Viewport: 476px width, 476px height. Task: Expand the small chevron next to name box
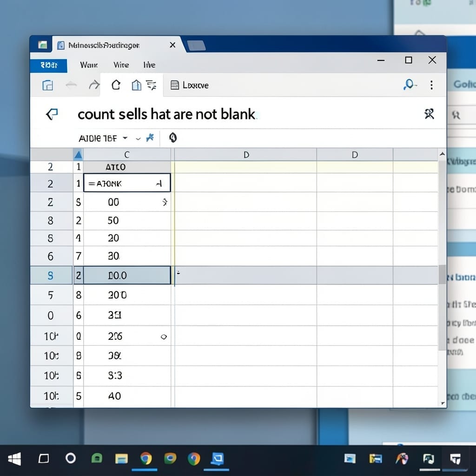click(138, 139)
